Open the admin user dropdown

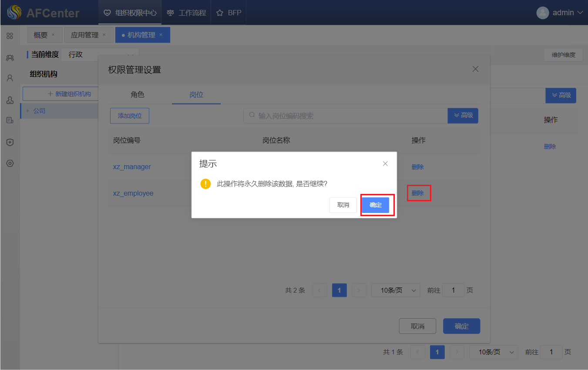560,13
